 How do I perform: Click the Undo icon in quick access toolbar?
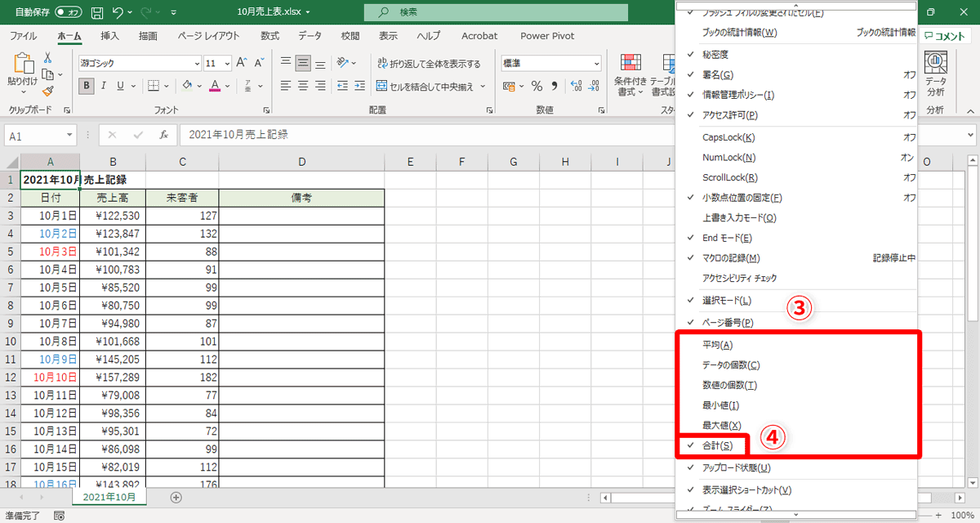(x=118, y=12)
